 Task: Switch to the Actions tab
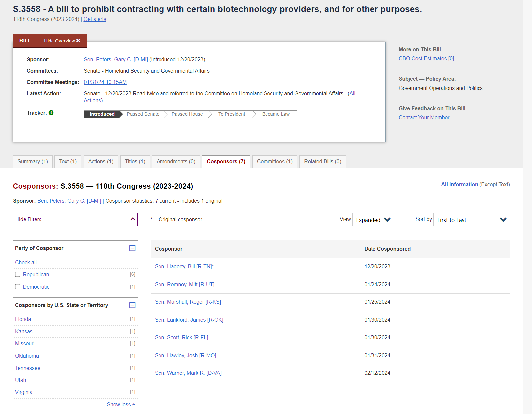(101, 162)
